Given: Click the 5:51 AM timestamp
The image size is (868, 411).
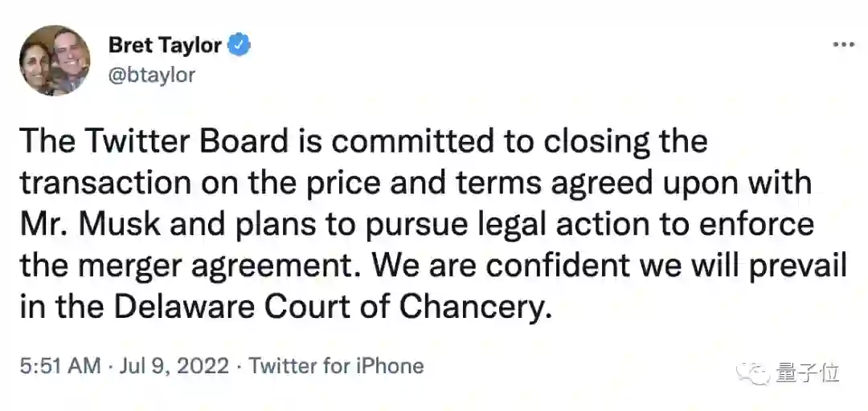Looking at the screenshot, I should (x=61, y=367).
